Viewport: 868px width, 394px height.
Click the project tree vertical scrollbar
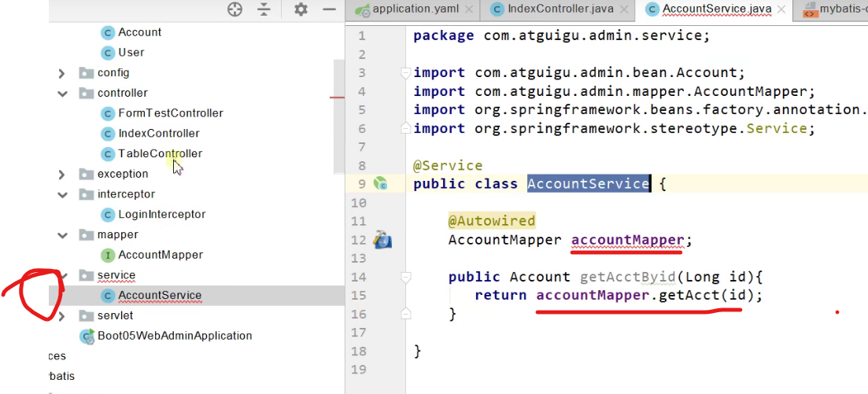click(338, 116)
